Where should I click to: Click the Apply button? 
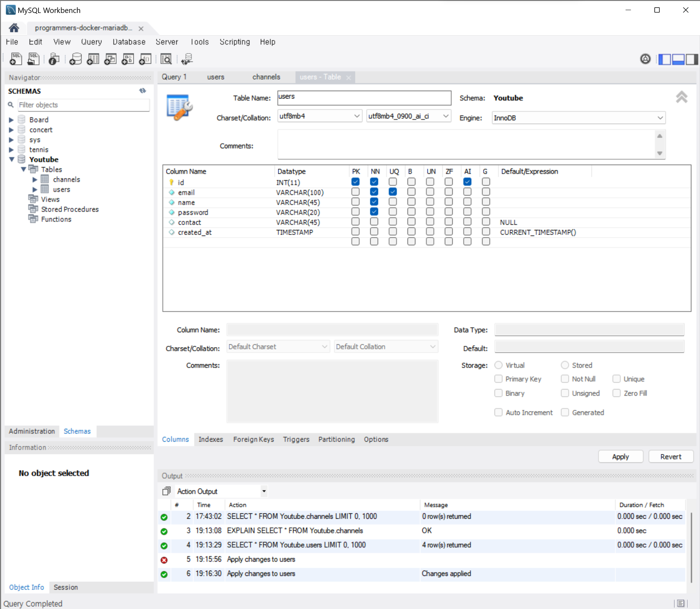coord(620,456)
